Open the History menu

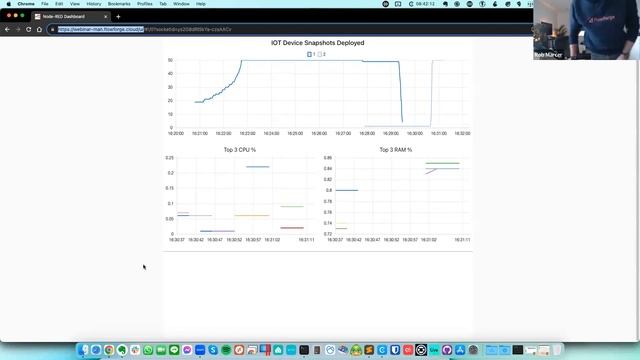click(94, 4)
